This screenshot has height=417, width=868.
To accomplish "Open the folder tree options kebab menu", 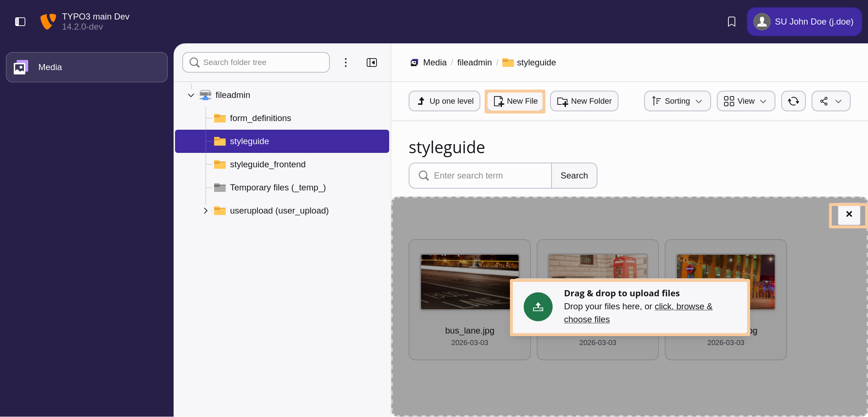I will click(x=346, y=63).
